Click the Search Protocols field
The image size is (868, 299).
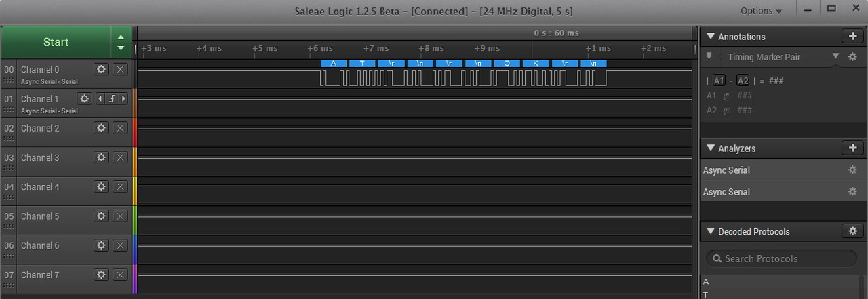click(x=781, y=258)
